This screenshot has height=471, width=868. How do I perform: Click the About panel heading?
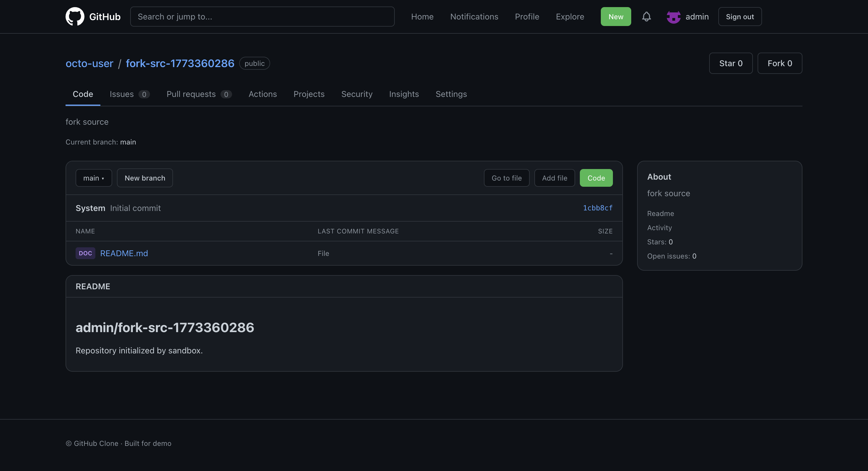659,177
